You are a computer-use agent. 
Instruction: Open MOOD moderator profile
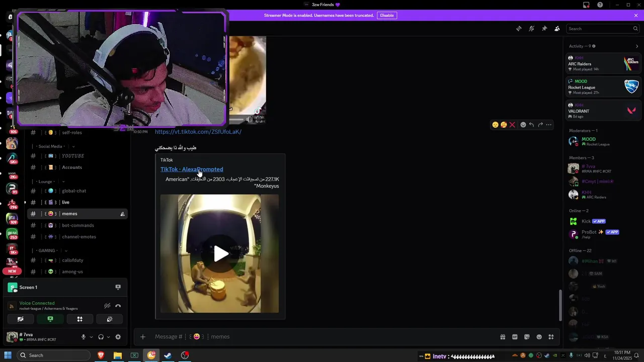click(x=603, y=141)
